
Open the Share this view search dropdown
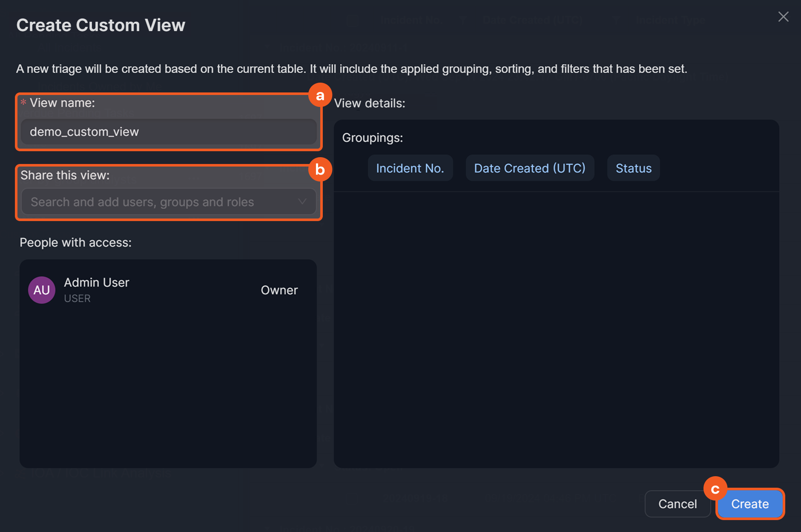click(x=162, y=202)
